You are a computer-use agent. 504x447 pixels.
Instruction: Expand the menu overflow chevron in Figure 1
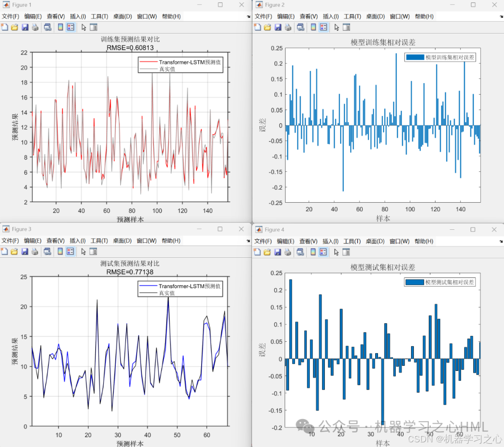click(x=248, y=16)
